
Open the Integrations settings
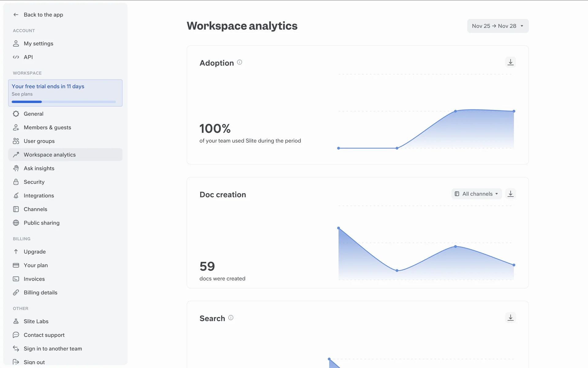click(x=39, y=196)
